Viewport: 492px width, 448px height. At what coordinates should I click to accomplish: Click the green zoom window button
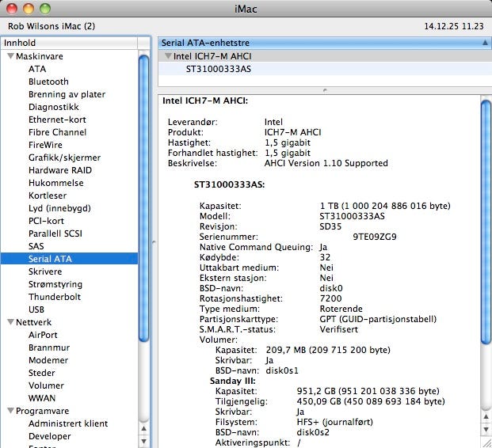(x=44, y=8)
